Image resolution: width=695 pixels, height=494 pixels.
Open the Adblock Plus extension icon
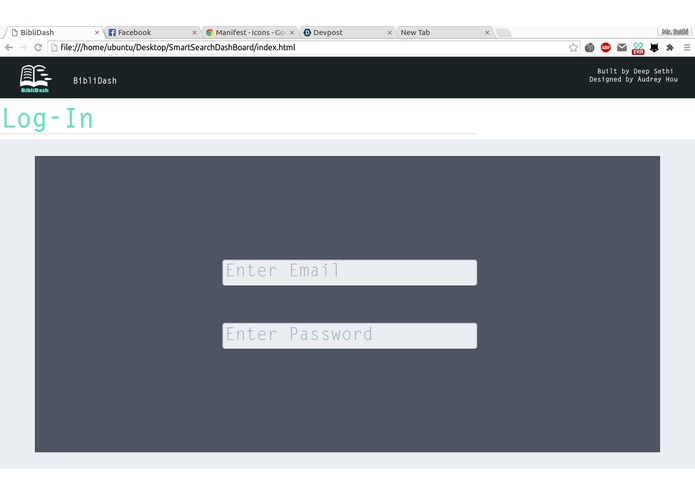[x=605, y=47]
